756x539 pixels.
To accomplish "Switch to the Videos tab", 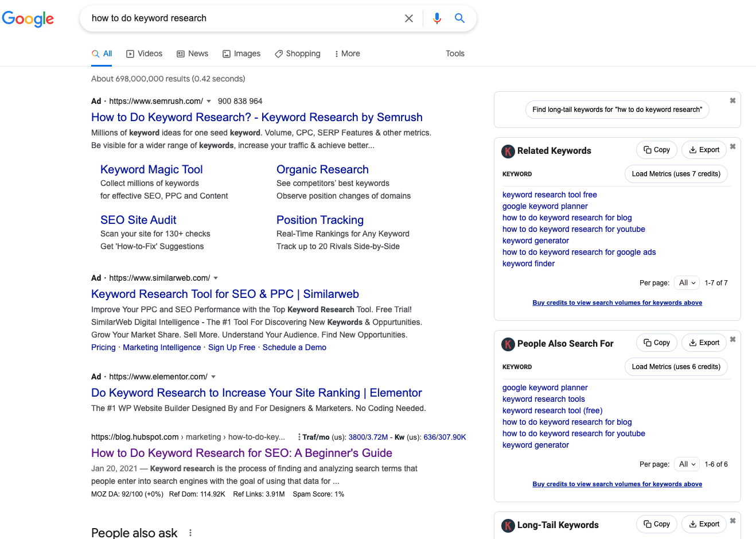I will pos(144,53).
